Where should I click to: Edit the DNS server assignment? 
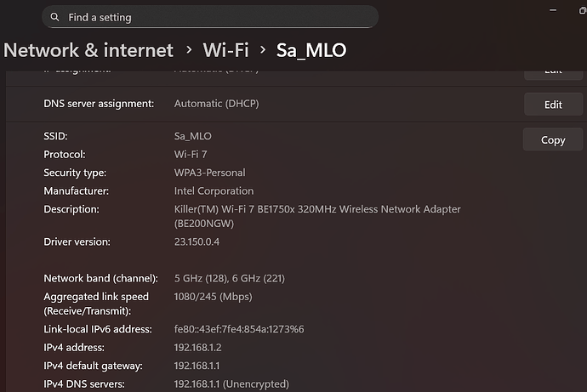click(553, 105)
